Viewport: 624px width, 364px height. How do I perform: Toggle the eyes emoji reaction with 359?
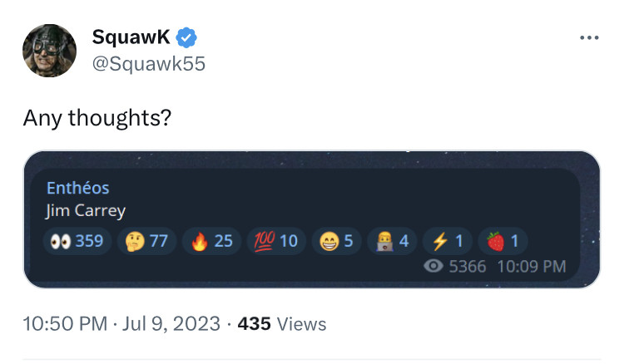77,241
